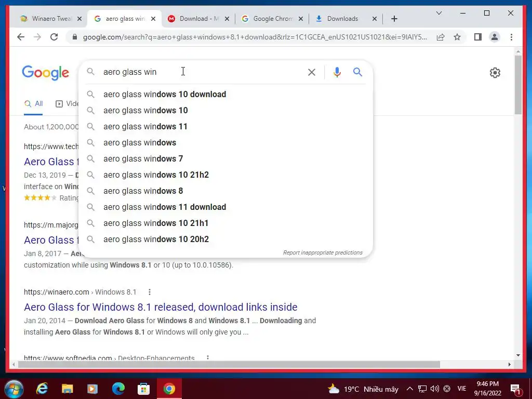Select the All results tab
532x399 pixels.
click(33, 103)
